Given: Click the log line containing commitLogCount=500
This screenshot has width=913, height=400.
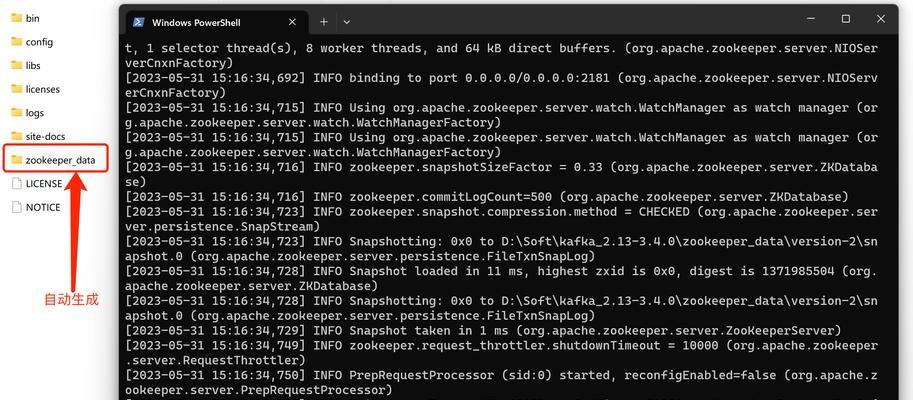Looking at the screenshot, I should pyautogui.click(x=487, y=197).
